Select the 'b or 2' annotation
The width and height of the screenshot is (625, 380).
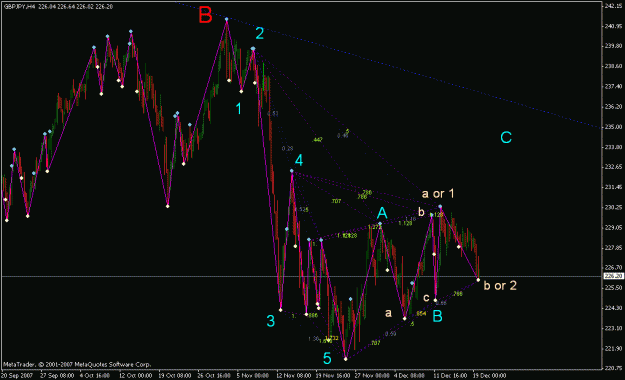point(500,285)
